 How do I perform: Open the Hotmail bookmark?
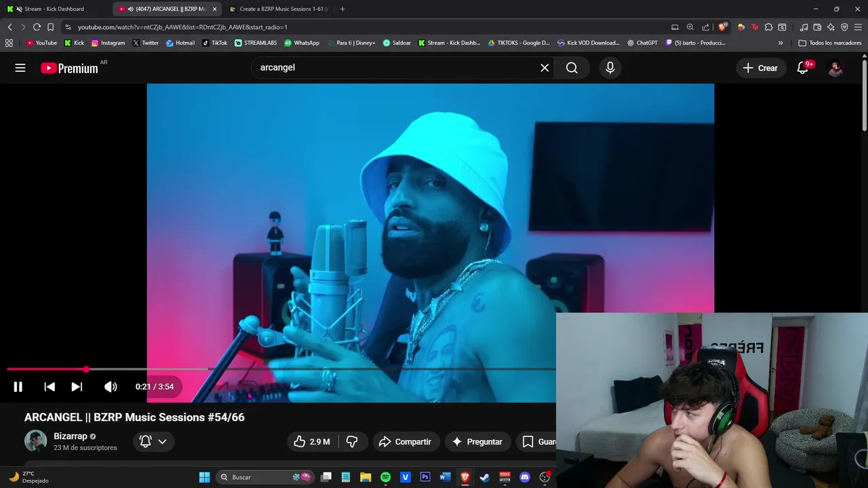coord(180,43)
